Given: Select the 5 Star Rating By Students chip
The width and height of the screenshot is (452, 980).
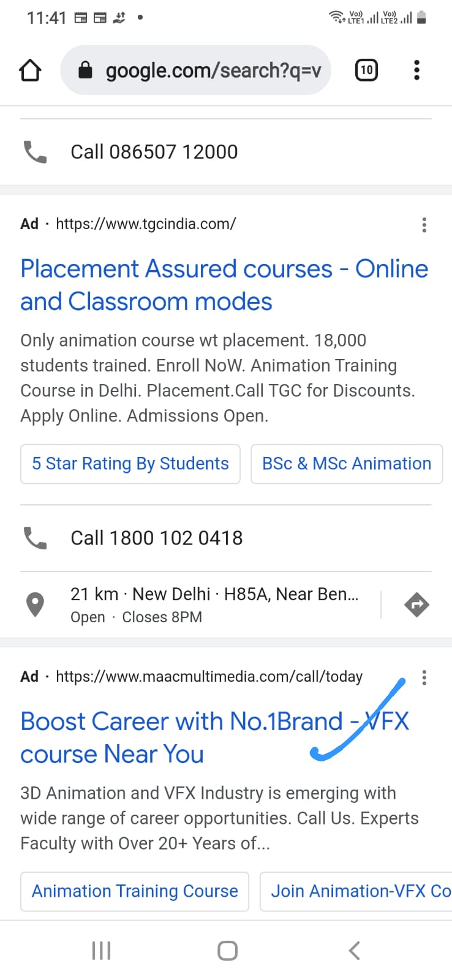Looking at the screenshot, I should coord(130,464).
